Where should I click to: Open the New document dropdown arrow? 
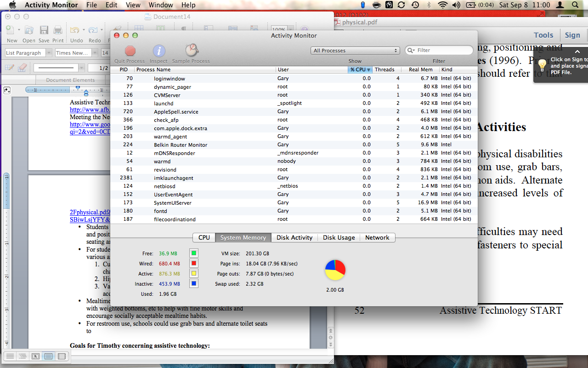tap(19, 30)
